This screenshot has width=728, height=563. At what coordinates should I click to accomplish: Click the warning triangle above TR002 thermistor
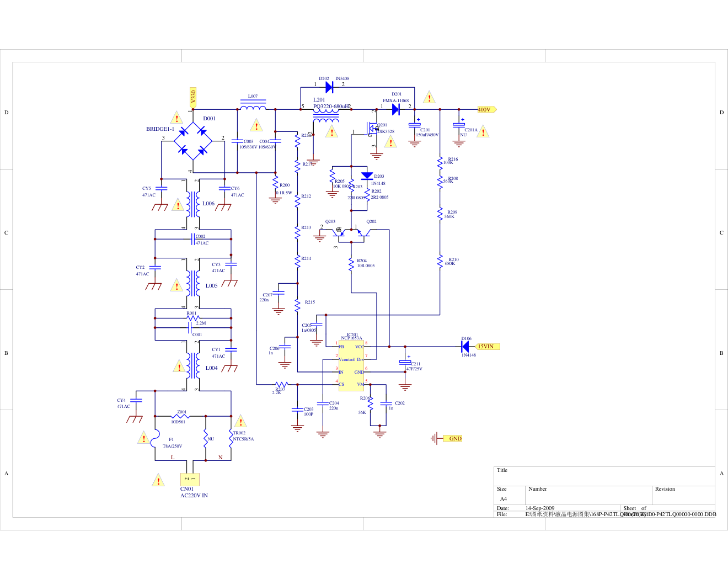[x=240, y=422]
